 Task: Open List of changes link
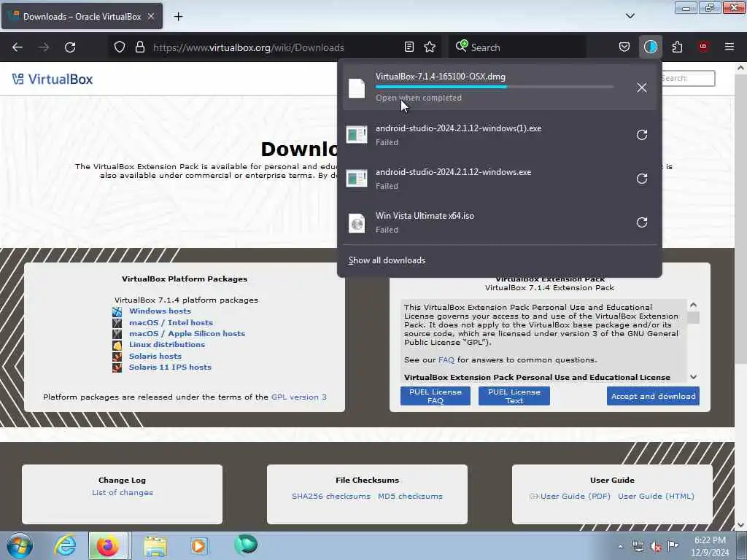(x=123, y=492)
